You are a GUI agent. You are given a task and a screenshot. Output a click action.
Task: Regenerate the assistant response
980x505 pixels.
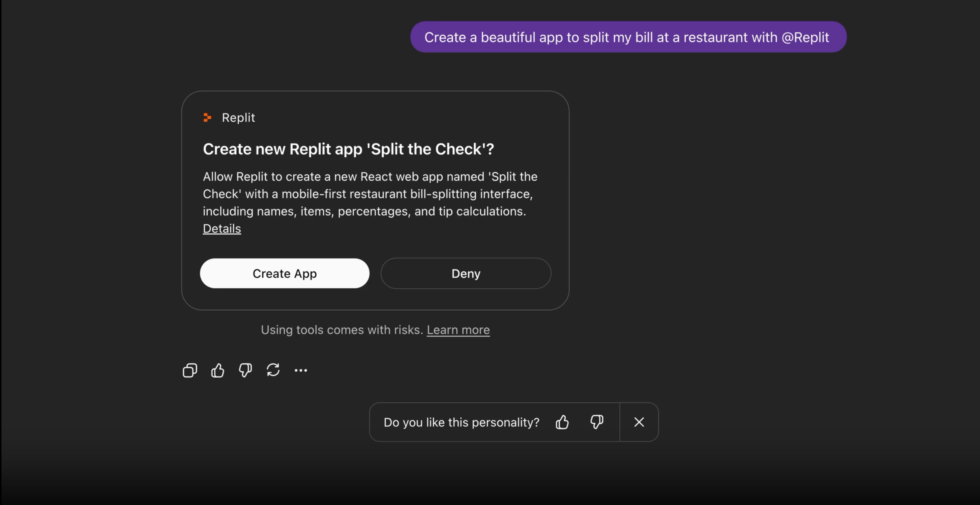[273, 370]
